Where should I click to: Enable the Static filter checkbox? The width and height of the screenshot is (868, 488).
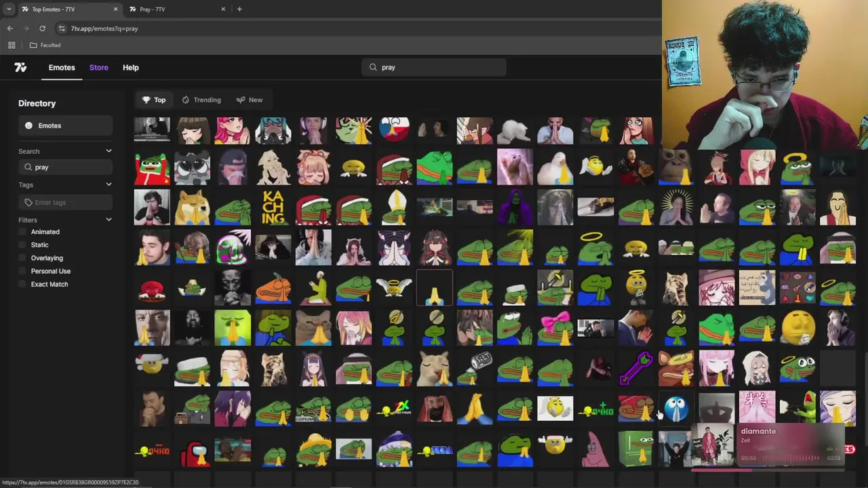tap(23, 245)
